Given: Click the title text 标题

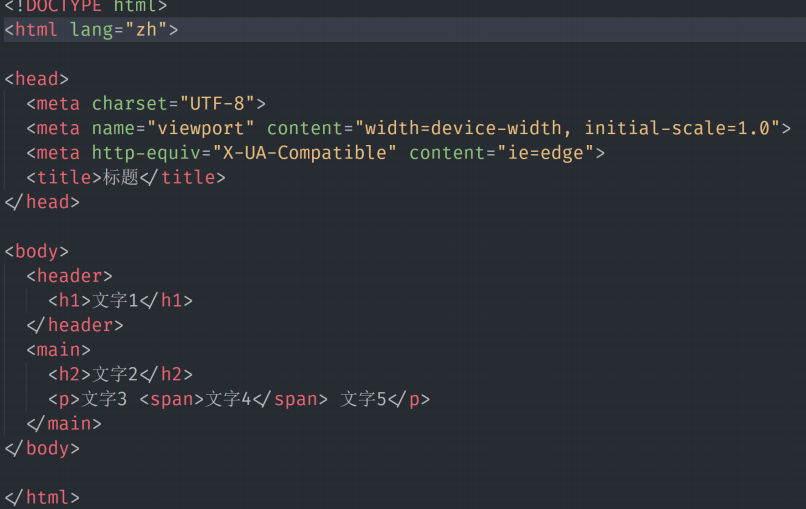Looking at the screenshot, I should click(x=121, y=177).
